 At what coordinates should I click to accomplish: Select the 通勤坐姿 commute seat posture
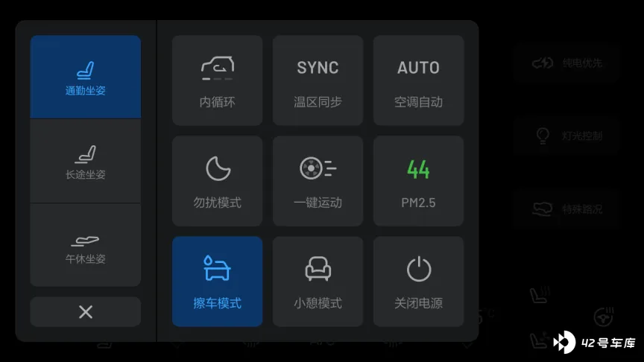tap(86, 77)
